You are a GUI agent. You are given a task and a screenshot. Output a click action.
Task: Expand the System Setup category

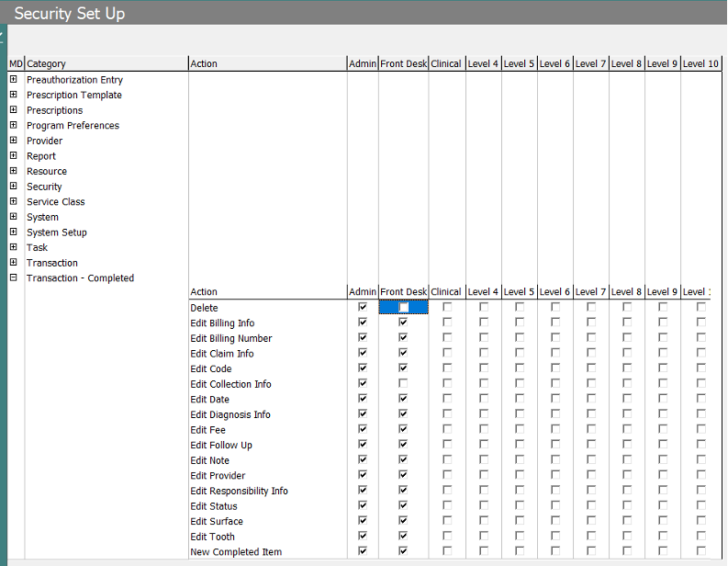pyautogui.click(x=14, y=232)
